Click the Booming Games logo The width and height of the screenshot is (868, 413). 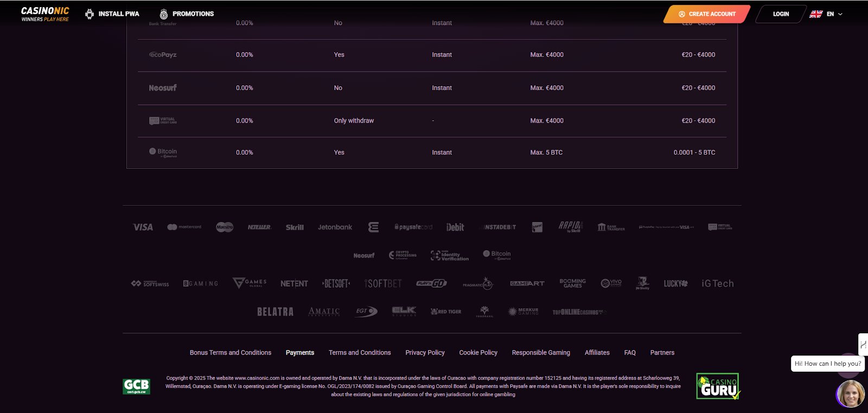[x=572, y=283]
